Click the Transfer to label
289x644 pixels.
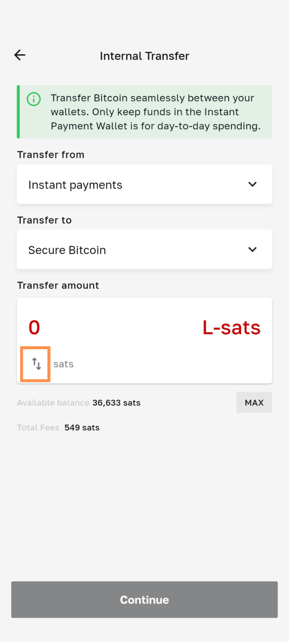click(x=44, y=220)
